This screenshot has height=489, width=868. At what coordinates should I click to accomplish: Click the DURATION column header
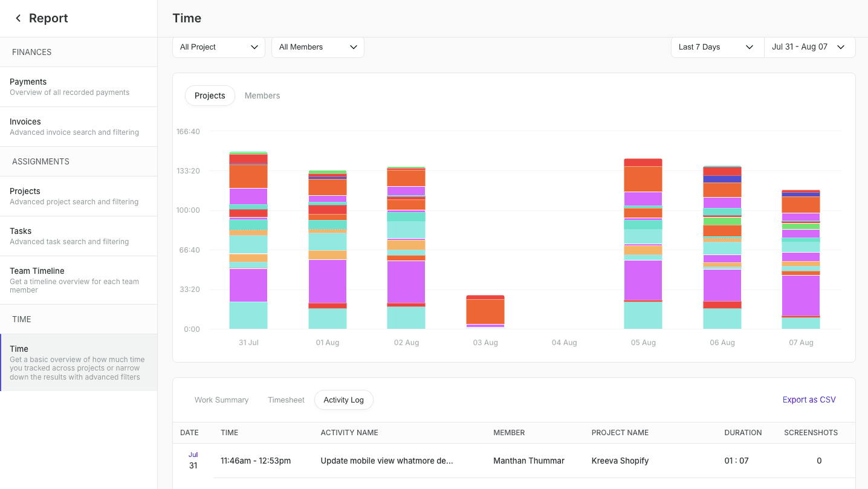click(x=743, y=433)
